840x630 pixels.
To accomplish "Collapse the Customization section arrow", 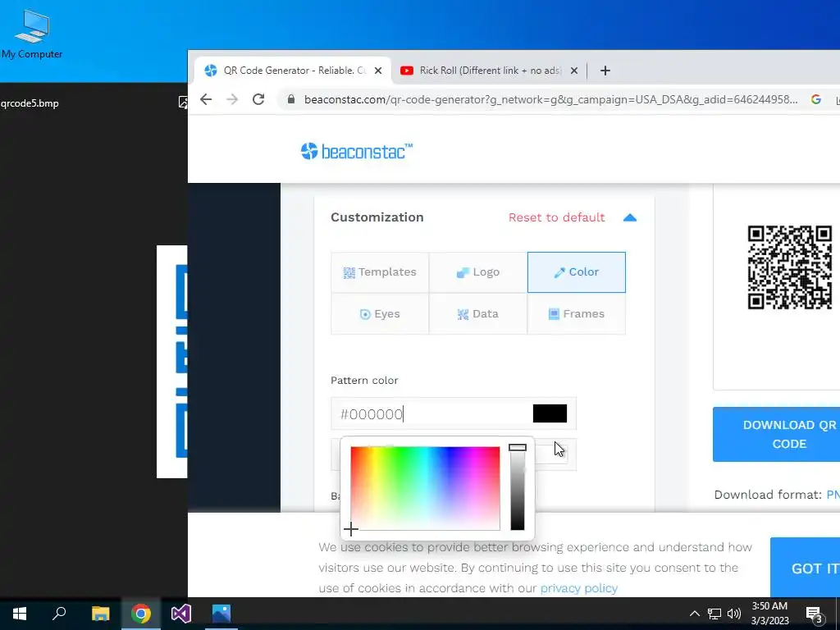I will pos(630,217).
